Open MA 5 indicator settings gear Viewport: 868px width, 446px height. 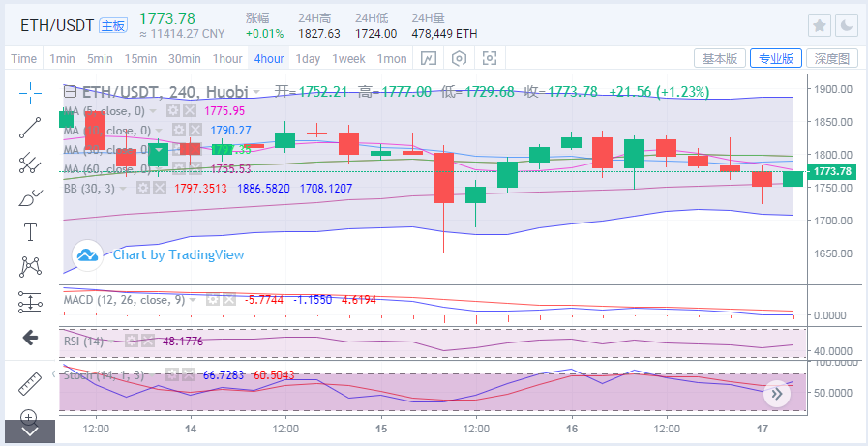click(x=173, y=111)
